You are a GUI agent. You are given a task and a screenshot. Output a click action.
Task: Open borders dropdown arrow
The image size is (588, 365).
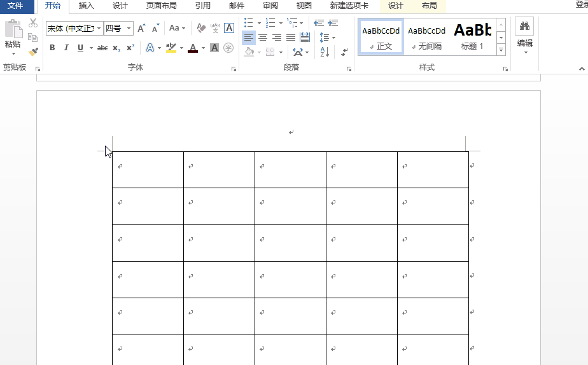click(281, 52)
